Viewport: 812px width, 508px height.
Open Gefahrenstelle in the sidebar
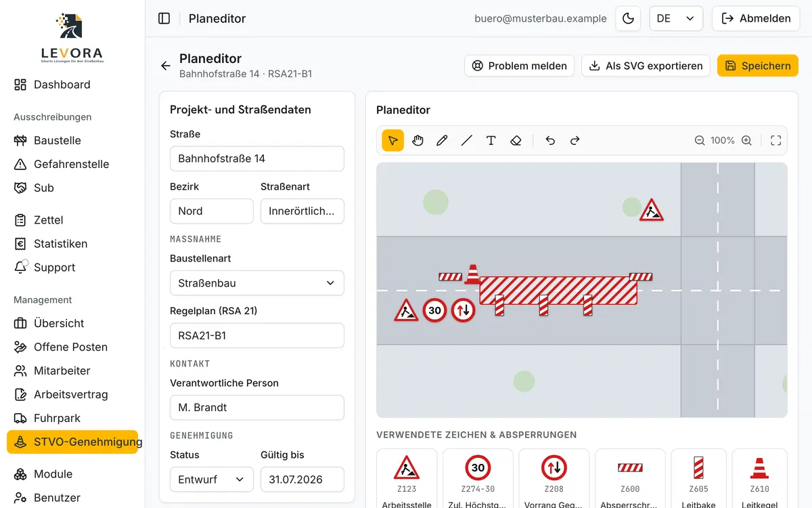click(x=72, y=164)
